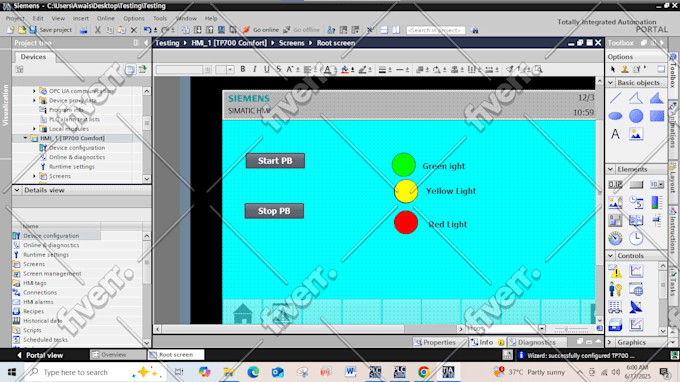
Task: Apply Italic text formatting
Action: [x=255, y=69]
